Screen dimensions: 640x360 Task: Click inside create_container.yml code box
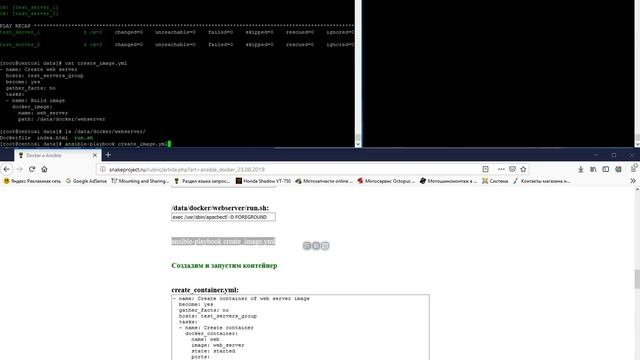coord(300,327)
